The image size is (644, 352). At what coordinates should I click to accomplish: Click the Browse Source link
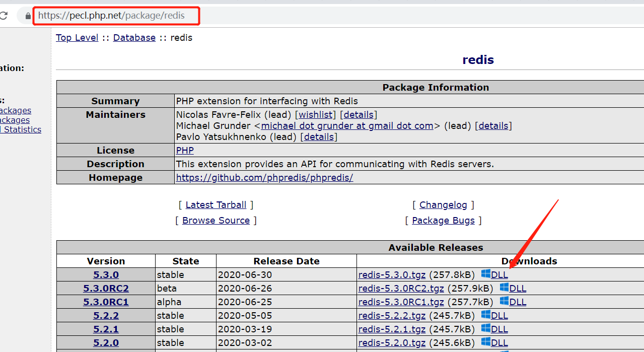[216, 221]
